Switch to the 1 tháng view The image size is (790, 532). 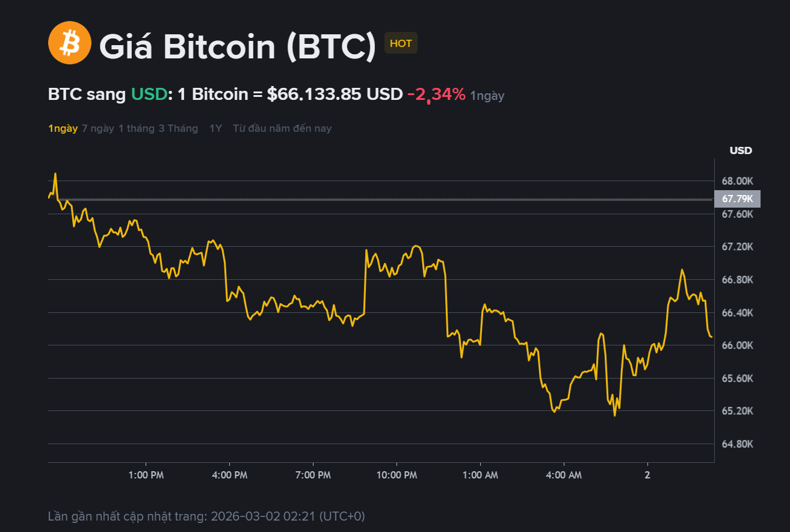click(137, 128)
